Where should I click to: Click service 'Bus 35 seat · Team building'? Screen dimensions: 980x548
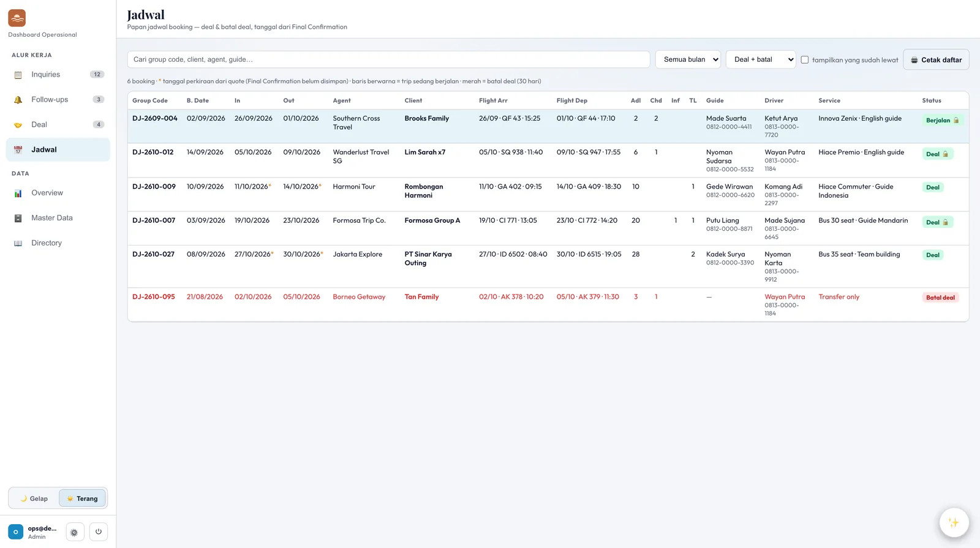pos(859,255)
